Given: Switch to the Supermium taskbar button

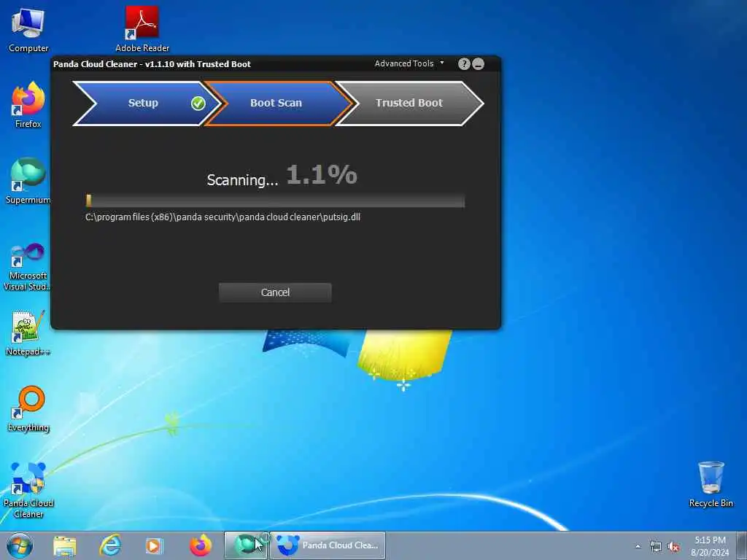Looking at the screenshot, I should [246, 545].
